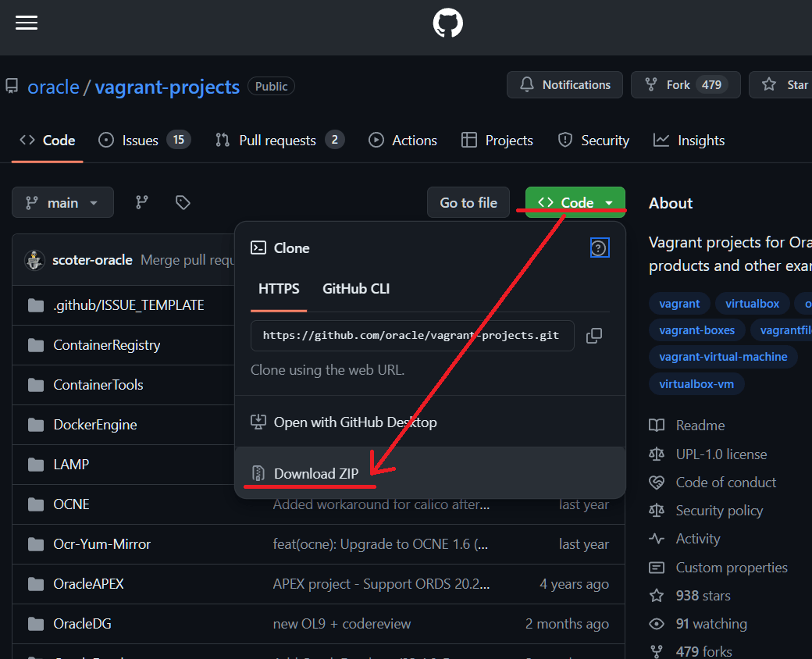Open the Issues tab
This screenshot has width=812, height=659.
coord(144,141)
